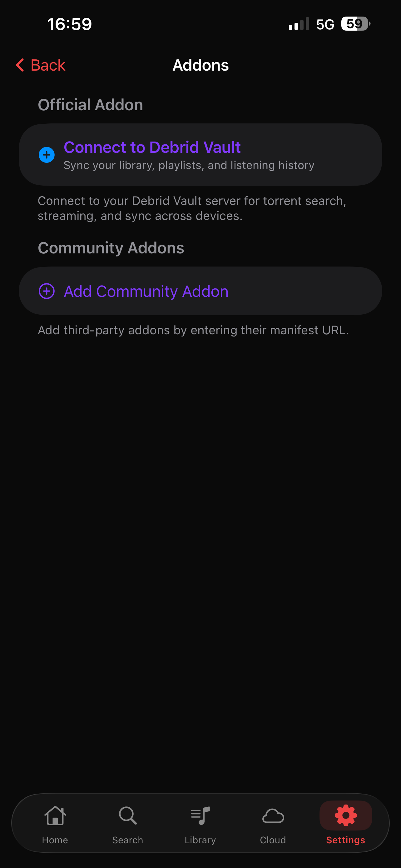Screen dimensions: 401x868
Task: Tap the Community Addons section header
Action: 111,248
